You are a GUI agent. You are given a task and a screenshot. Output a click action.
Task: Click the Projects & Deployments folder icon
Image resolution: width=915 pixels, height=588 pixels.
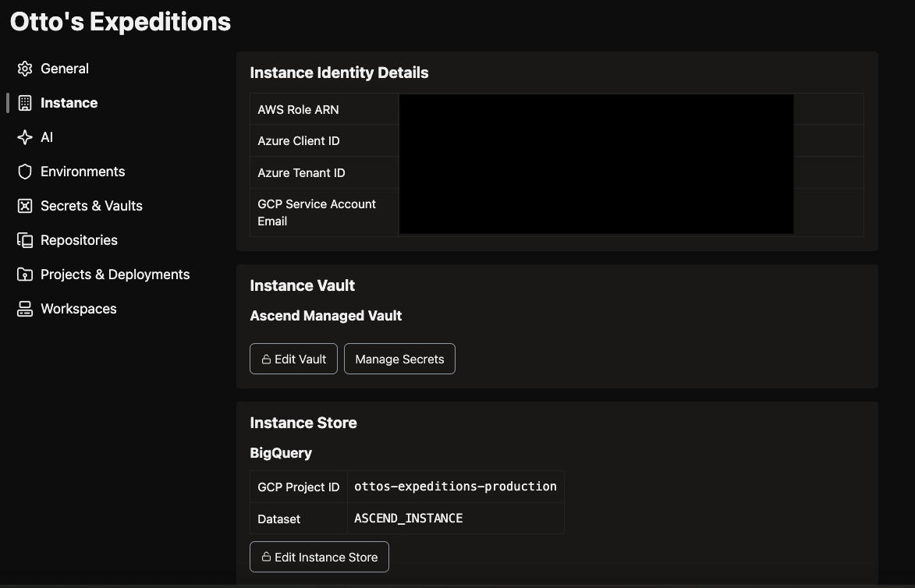24,275
